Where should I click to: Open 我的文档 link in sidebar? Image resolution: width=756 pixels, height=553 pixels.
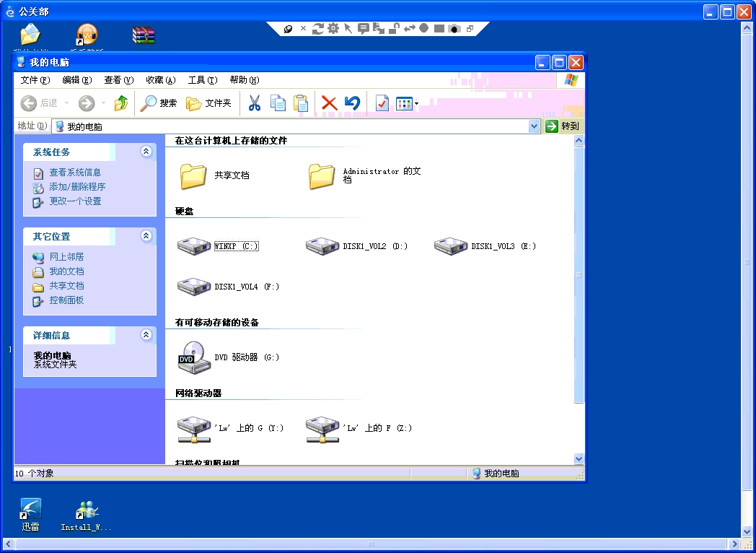[x=66, y=271]
